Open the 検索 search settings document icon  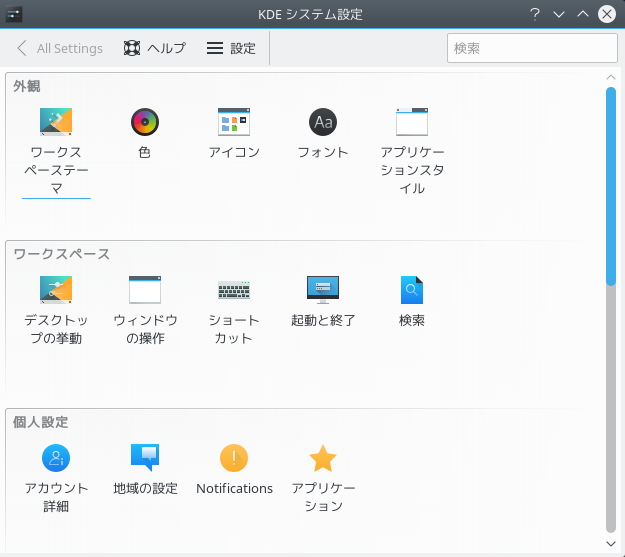click(x=412, y=290)
